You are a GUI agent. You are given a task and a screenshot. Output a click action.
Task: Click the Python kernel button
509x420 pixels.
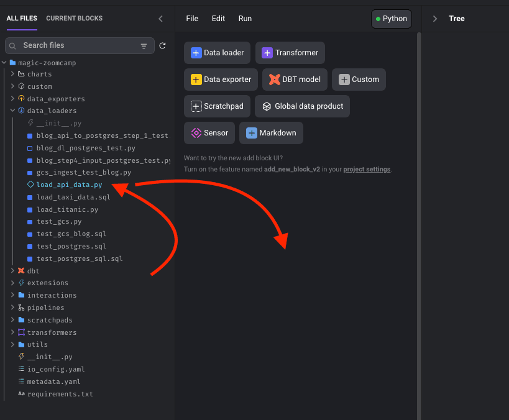392,19
